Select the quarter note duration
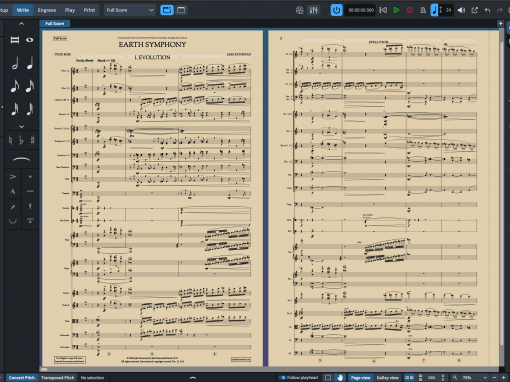Image resolution: width=510 pixels, height=382 pixels. coord(30,63)
